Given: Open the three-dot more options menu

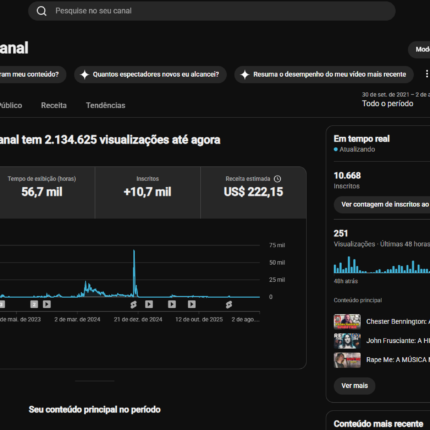Looking at the screenshot, I should click(426, 74).
